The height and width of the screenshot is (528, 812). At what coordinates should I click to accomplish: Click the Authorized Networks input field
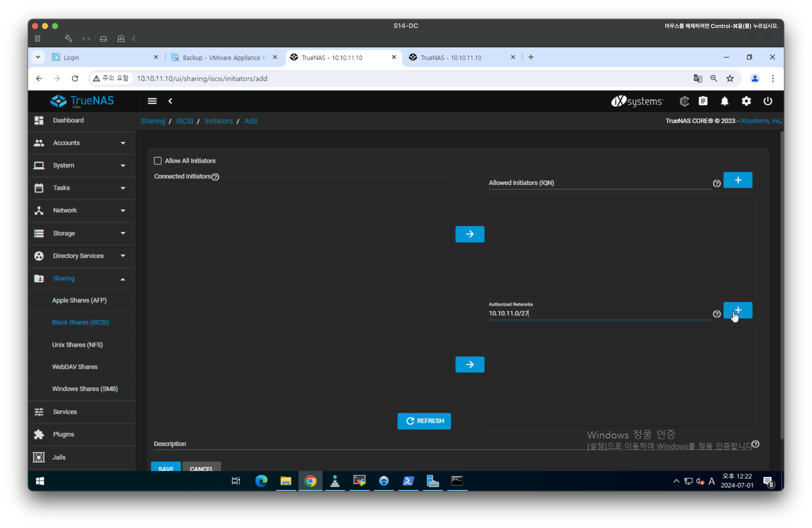pos(597,313)
